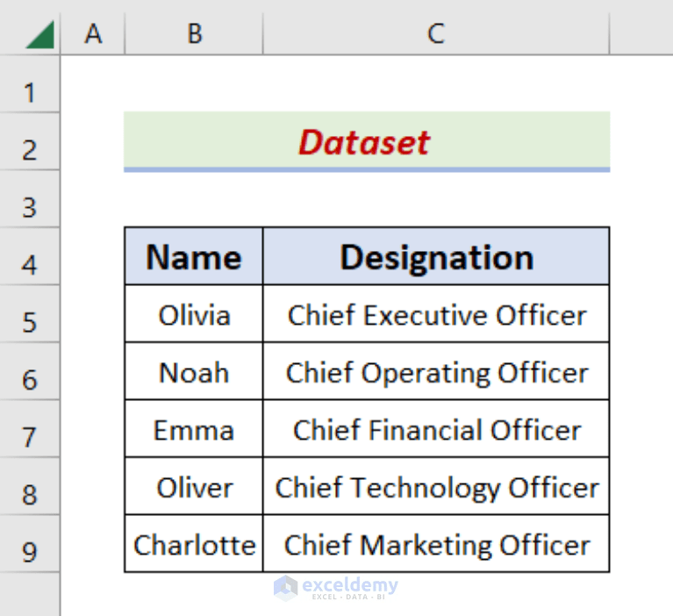Select the cell containing Noah

[x=194, y=371]
